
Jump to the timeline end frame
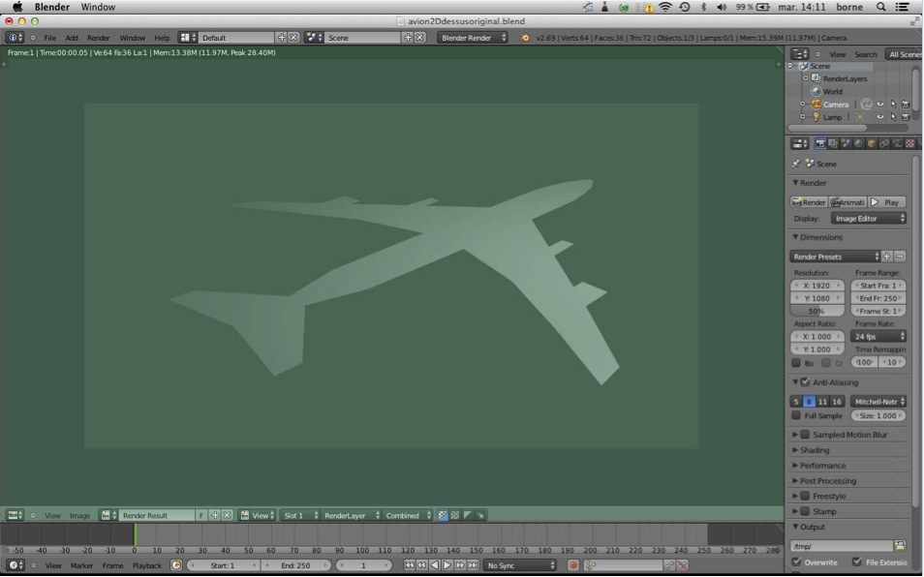point(474,565)
